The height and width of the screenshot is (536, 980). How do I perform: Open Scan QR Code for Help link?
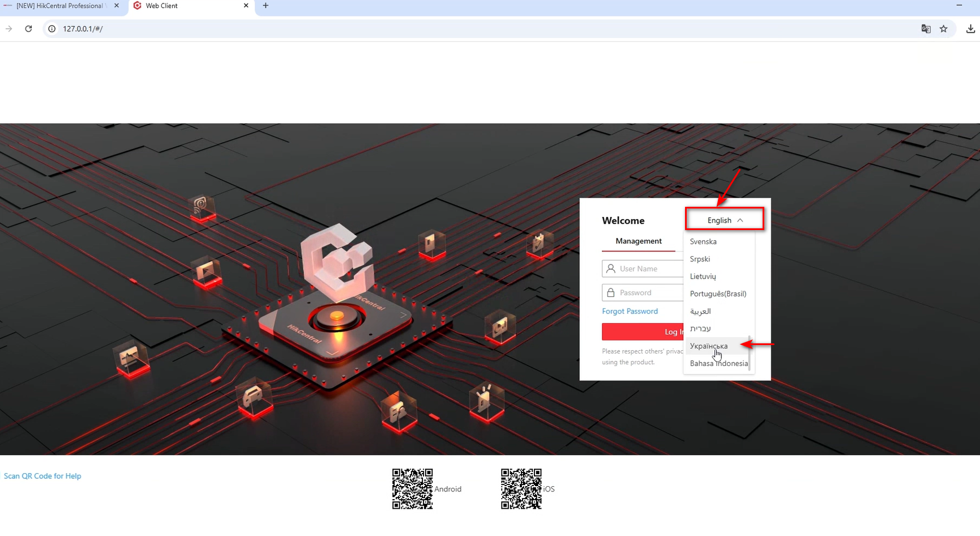click(x=42, y=476)
